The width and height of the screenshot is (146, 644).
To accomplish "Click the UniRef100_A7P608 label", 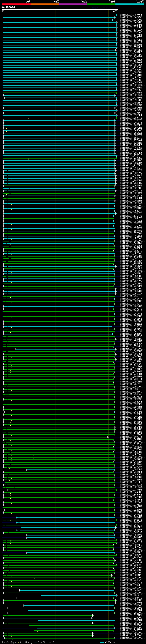I will tap(131, 98).
